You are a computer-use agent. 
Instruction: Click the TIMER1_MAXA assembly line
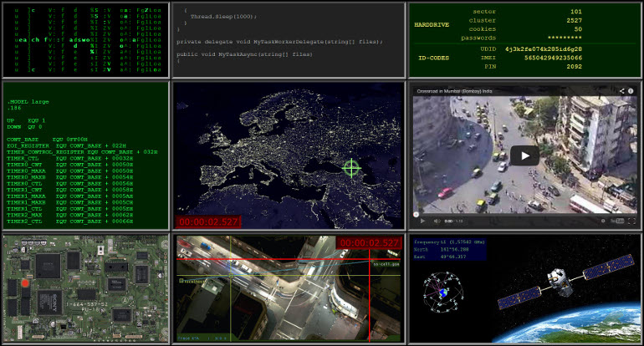tap(69, 196)
